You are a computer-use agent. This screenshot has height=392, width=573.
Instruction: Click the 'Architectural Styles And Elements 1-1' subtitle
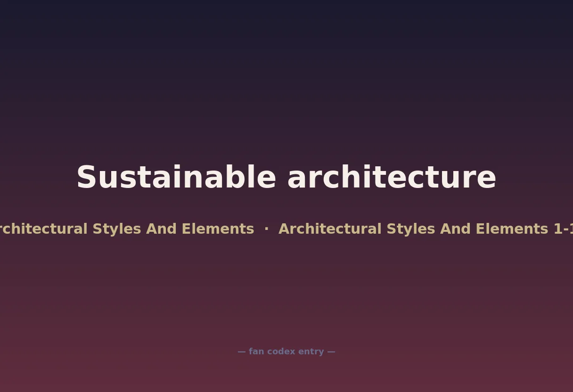coord(426,229)
